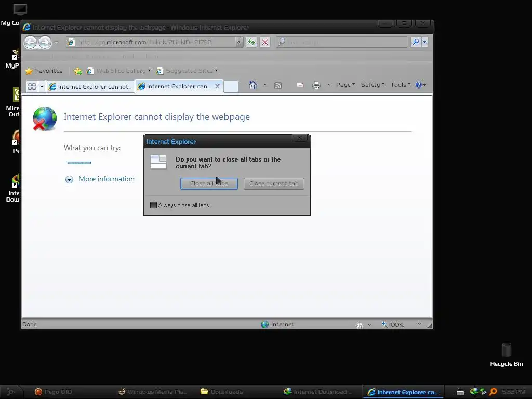Screen dimensions: 532x399
Task: Switch to the first Internet Explorer cannot tab
Action: click(90, 87)
